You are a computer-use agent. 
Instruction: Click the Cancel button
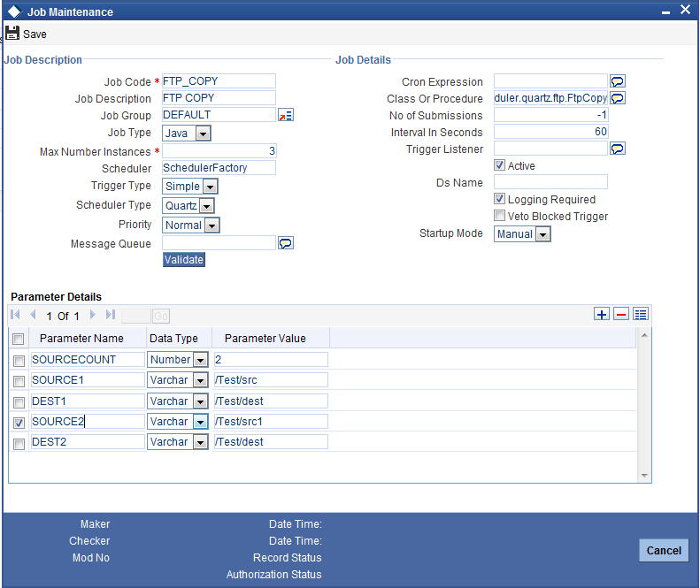click(664, 551)
